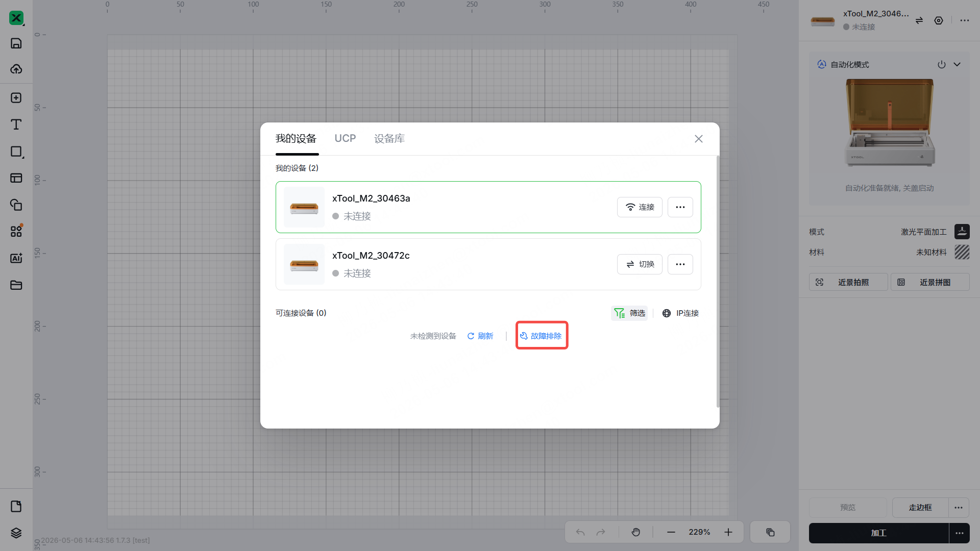Toggle the automation mode power icon
The height and width of the screenshot is (551, 980).
click(942, 65)
